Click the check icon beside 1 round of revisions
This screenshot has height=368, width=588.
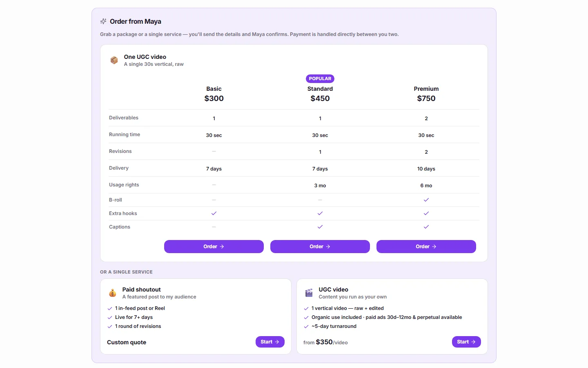point(110,327)
